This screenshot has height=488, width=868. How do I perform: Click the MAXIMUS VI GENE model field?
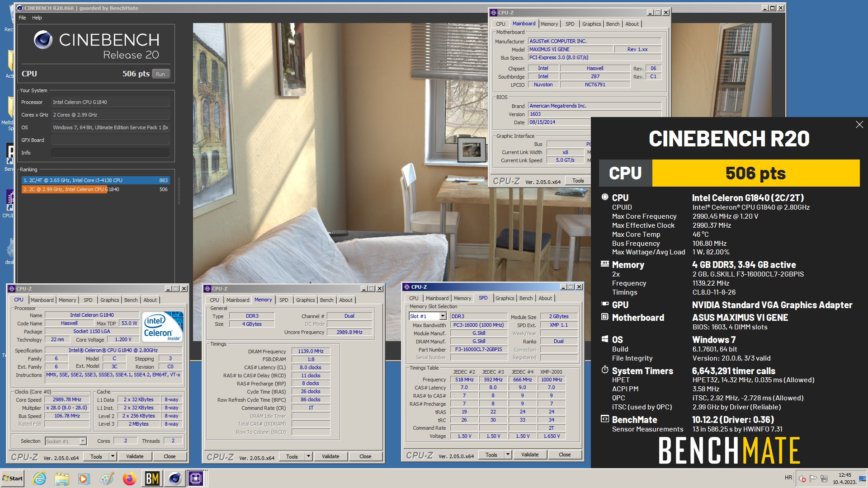tap(571, 49)
